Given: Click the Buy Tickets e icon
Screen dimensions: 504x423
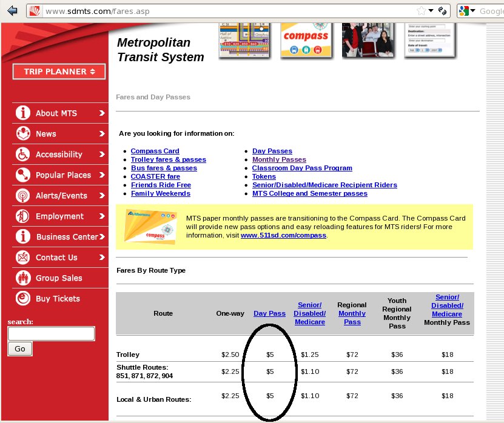Looking at the screenshot, I should 23,298.
